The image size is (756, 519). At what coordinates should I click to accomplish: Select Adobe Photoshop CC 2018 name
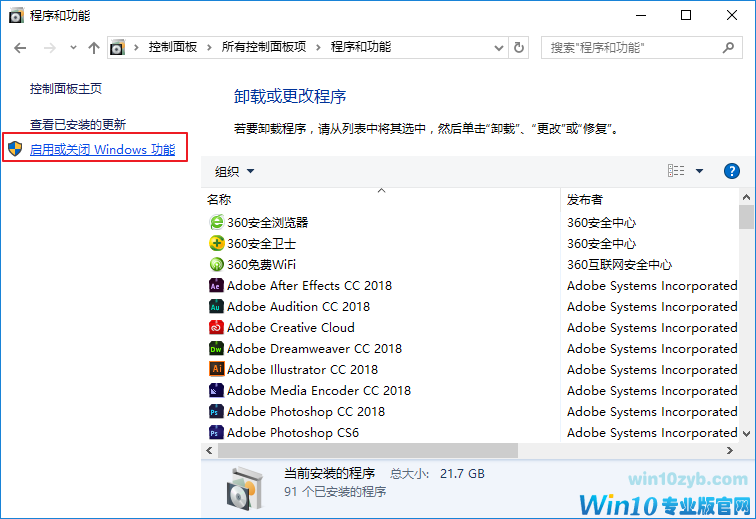[306, 411]
